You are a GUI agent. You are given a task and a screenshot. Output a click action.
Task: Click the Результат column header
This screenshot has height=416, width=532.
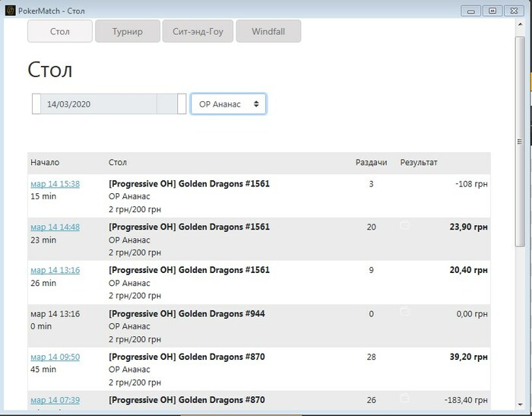pyautogui.click(x=419, y=162)
